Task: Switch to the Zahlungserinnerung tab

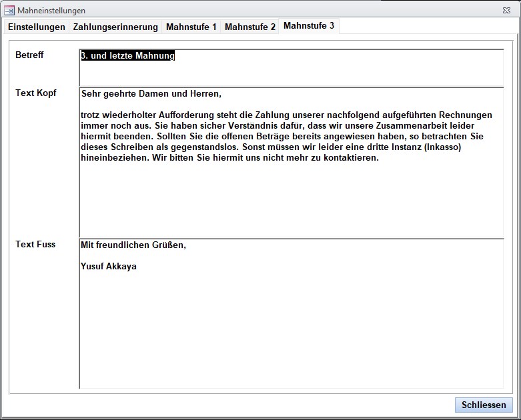Action: (x=115, y=27)
